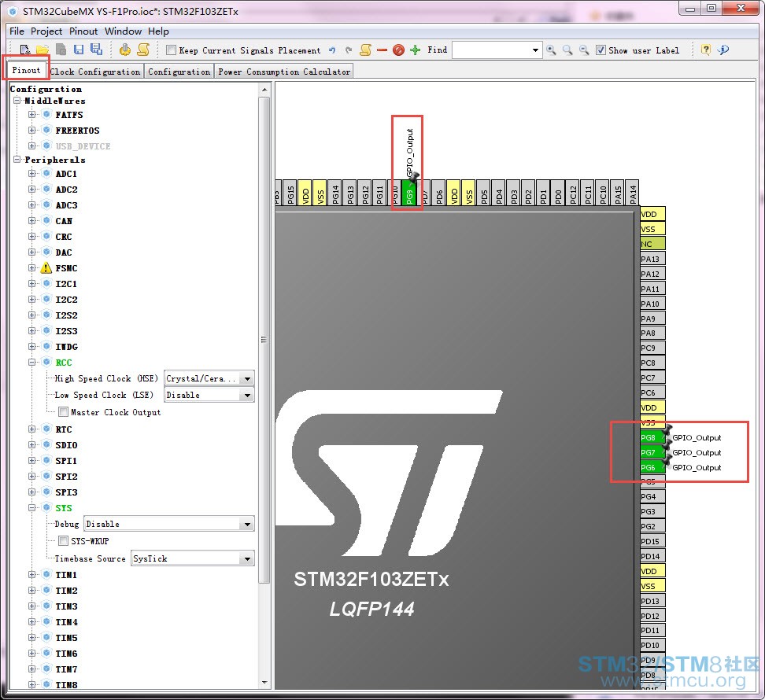Click the Generate Code gear icon

125,50
